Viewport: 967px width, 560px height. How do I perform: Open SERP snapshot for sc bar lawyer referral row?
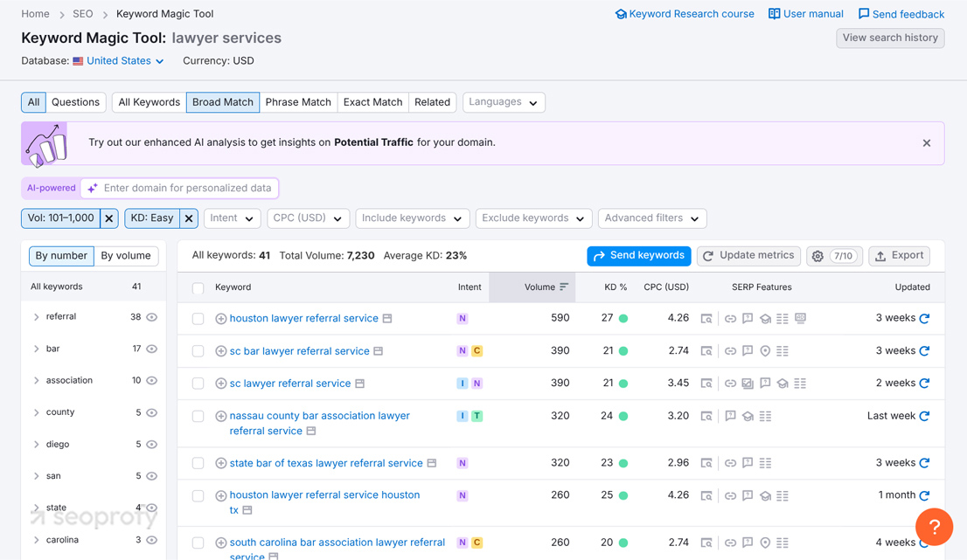706,351
